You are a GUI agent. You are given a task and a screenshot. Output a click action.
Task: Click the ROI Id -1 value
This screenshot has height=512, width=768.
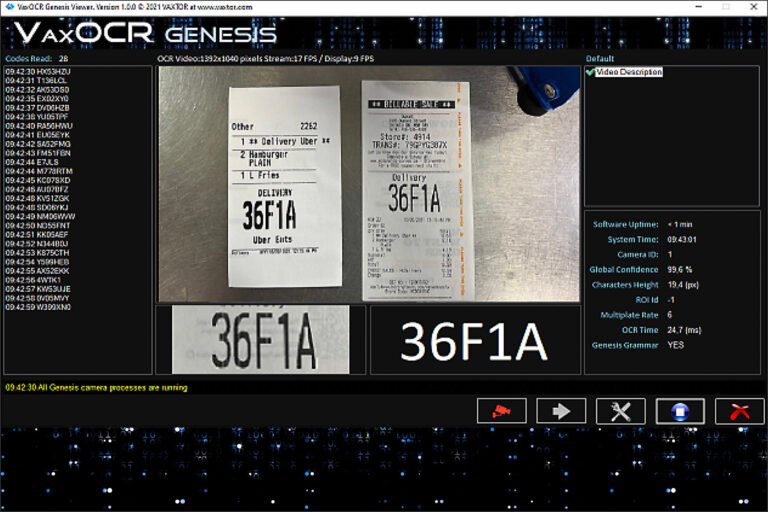coord(671,300)
